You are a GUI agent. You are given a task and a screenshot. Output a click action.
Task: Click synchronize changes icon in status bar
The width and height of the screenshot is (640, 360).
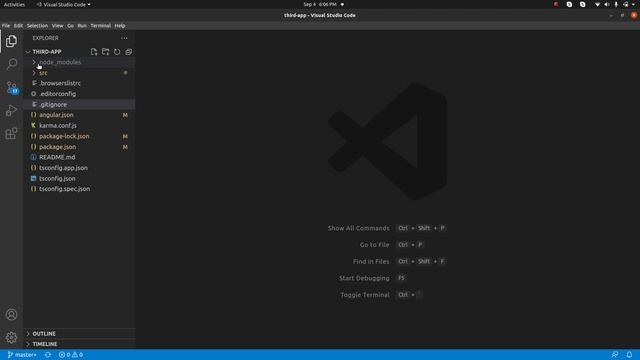click(48, 355)
